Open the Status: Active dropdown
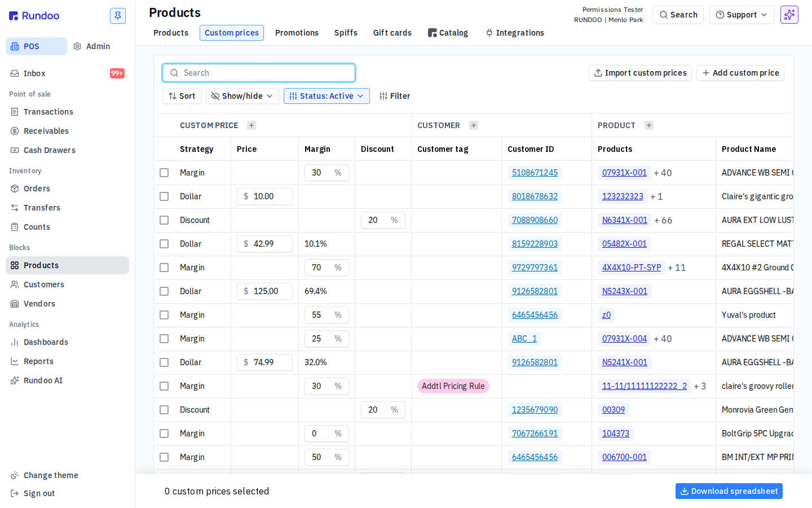 (326, 96)
